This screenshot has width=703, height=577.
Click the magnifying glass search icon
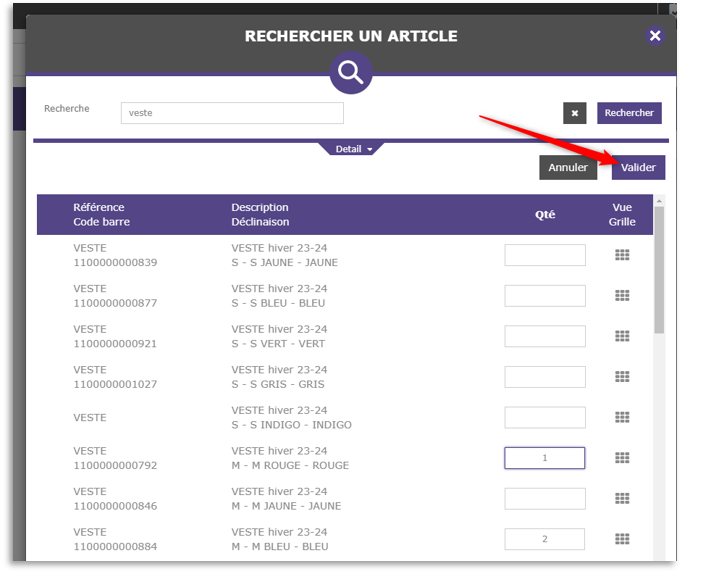tap(351, 73)
